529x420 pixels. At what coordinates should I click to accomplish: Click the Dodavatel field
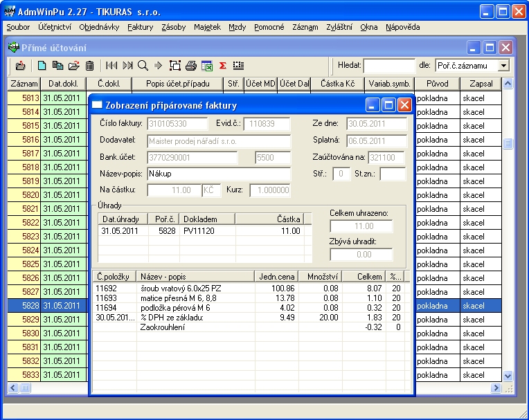pos(219,141)
